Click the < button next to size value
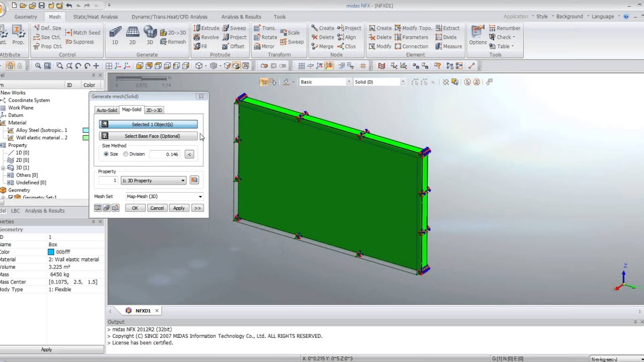This screenshot has width=644, height=362. pyautogui.click(x=189, y=154)
